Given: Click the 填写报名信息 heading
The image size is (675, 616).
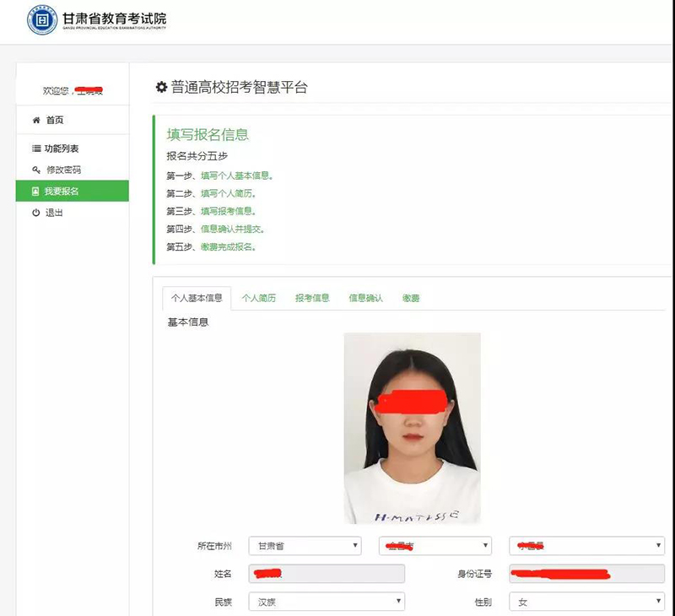Looking at the screenshot, I should click(x=208, y=135).
